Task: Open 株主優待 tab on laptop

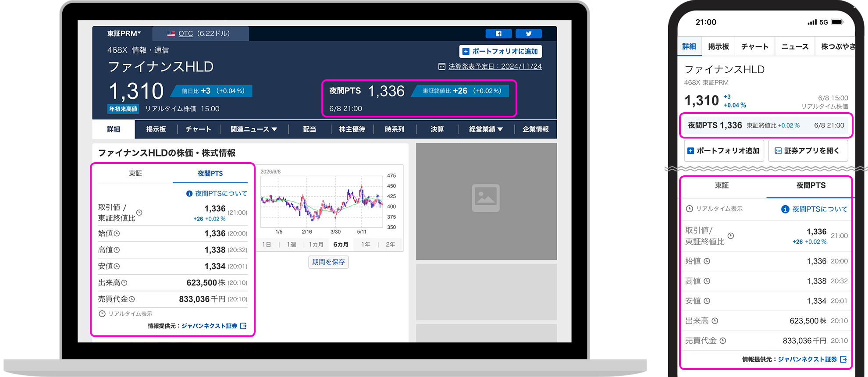Action: [x=352, y=129]
